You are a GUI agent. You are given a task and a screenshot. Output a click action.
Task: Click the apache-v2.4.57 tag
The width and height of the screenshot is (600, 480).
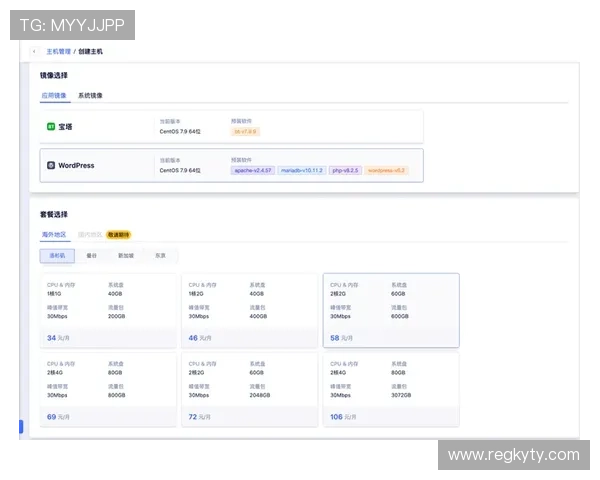[x=253, y=170]
